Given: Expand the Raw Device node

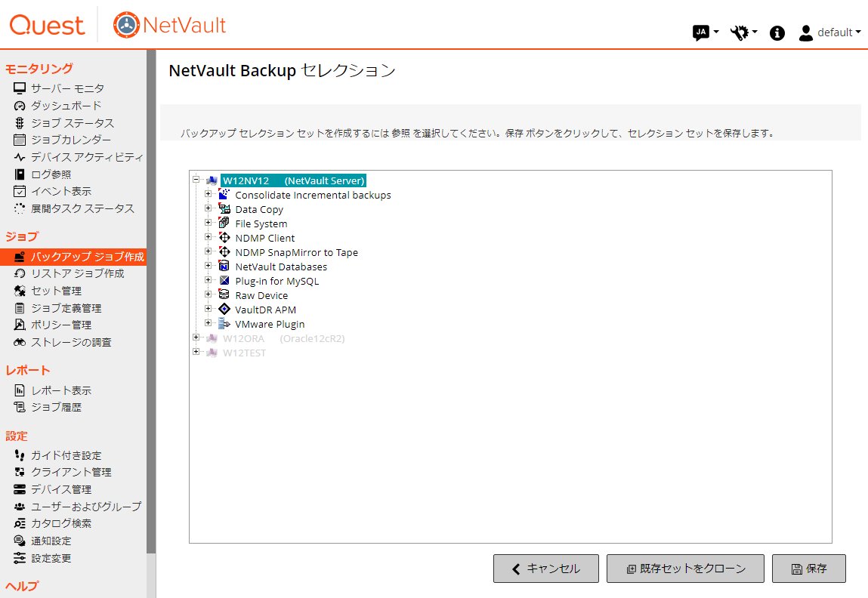Looking at the screenshot, I should (x=209, y=294).
